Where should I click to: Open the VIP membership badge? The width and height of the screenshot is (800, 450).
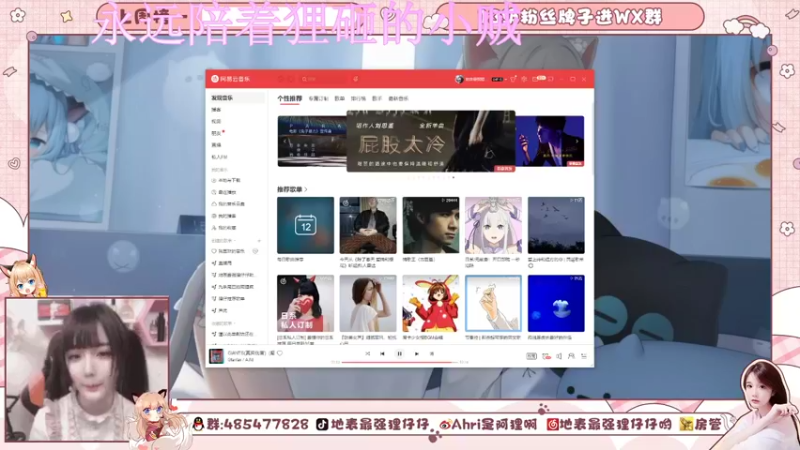point(496,79)
